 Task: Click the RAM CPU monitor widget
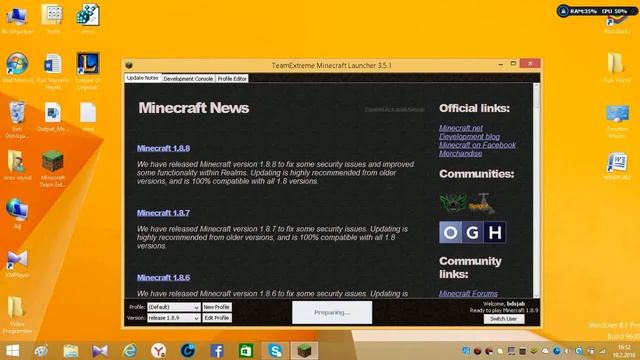pos(596,11)
